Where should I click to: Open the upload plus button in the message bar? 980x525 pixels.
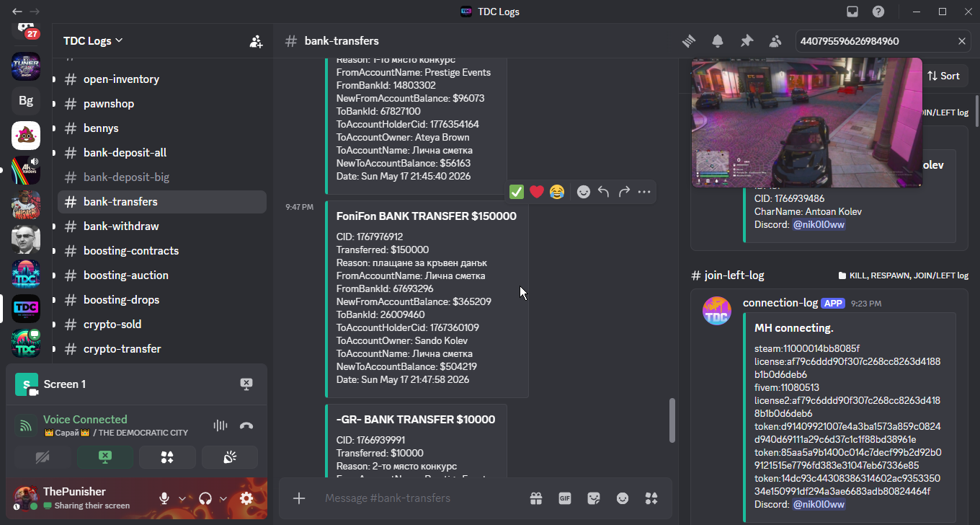(x=299, y=498)
